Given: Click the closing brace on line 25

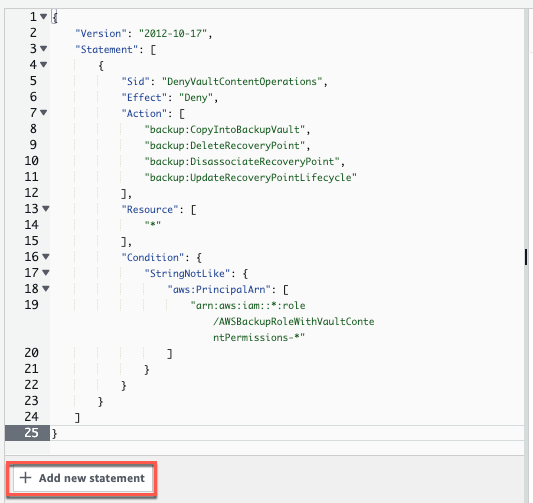Looking at the screenshot, I should click(54, 433).
